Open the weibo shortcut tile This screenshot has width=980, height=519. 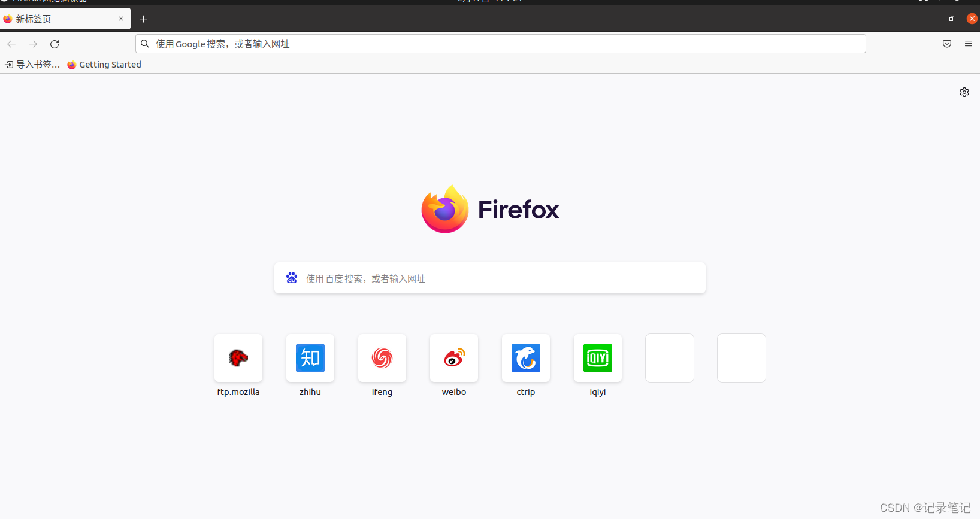coord(454,358)
